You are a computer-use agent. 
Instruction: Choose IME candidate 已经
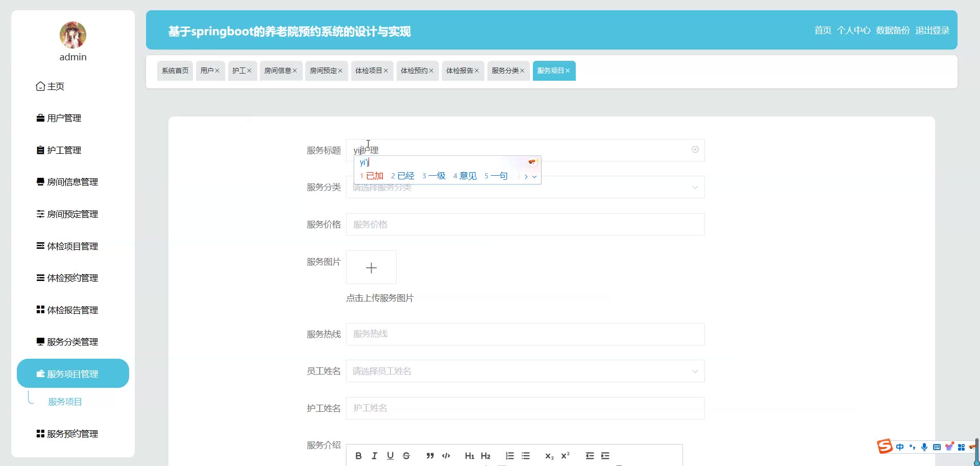tap(403, 176)
